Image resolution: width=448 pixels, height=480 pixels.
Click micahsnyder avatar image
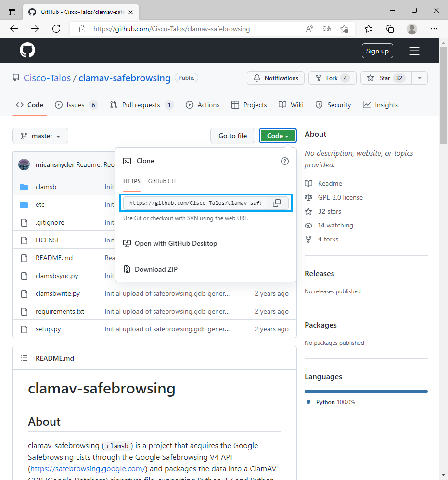24,164
